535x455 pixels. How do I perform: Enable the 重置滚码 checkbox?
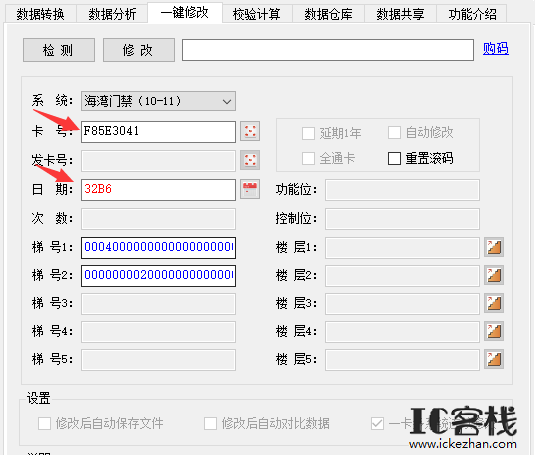(394, 158)
